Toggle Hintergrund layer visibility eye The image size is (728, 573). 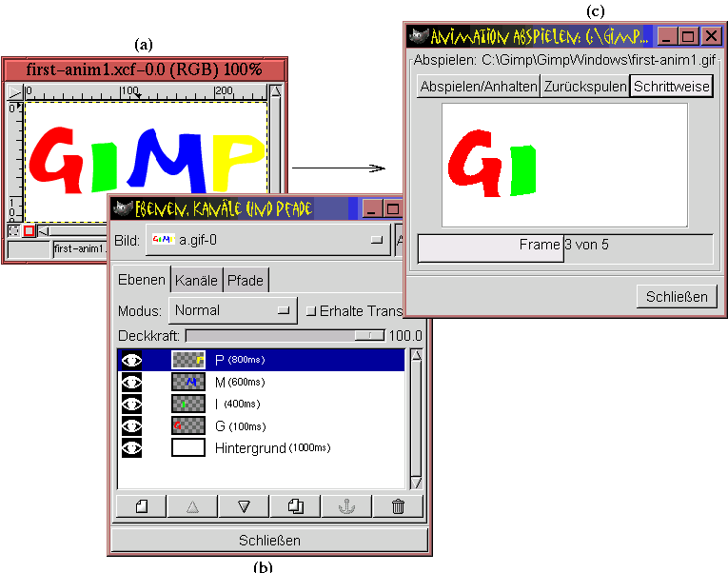pyautogui.click(x=131, y=447)
